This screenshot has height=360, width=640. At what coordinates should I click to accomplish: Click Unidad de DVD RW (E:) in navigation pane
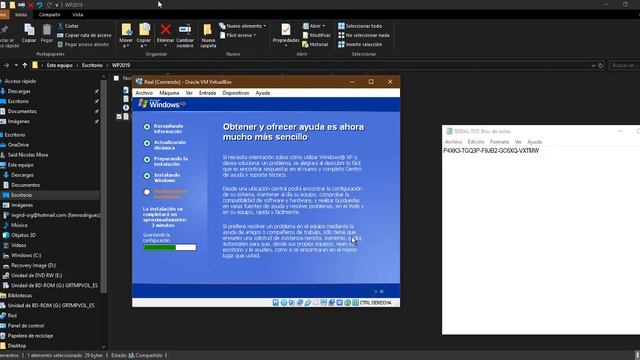(36, 276)
